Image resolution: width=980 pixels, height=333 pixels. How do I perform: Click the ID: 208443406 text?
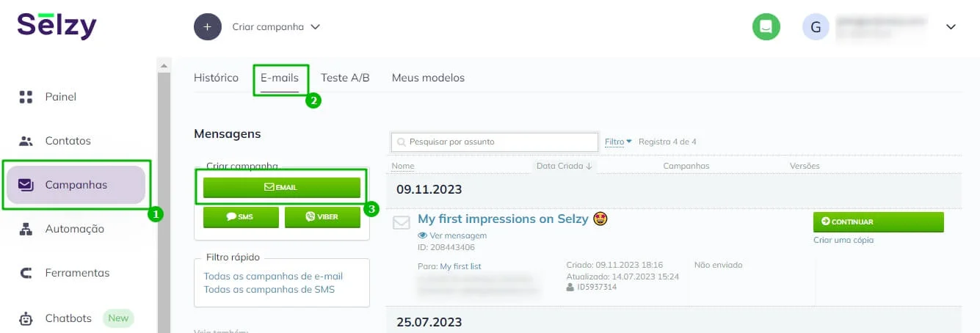pyautogui.click(x=448, y=247)
